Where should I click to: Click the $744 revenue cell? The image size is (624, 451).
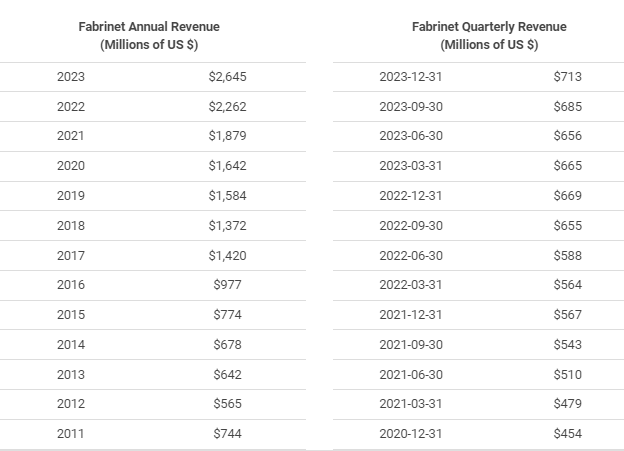228,433
